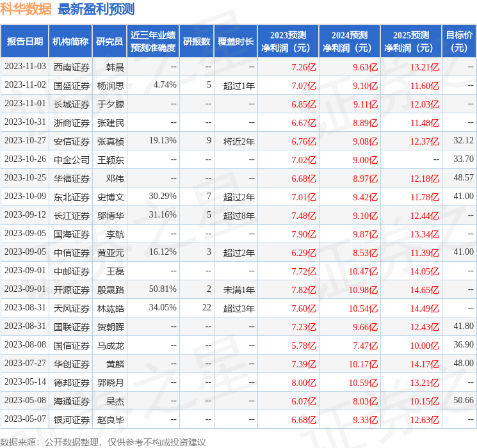Click coverage duration 超过8年
This screenshot has width=477, height=448.
click(x=239, y=216)
